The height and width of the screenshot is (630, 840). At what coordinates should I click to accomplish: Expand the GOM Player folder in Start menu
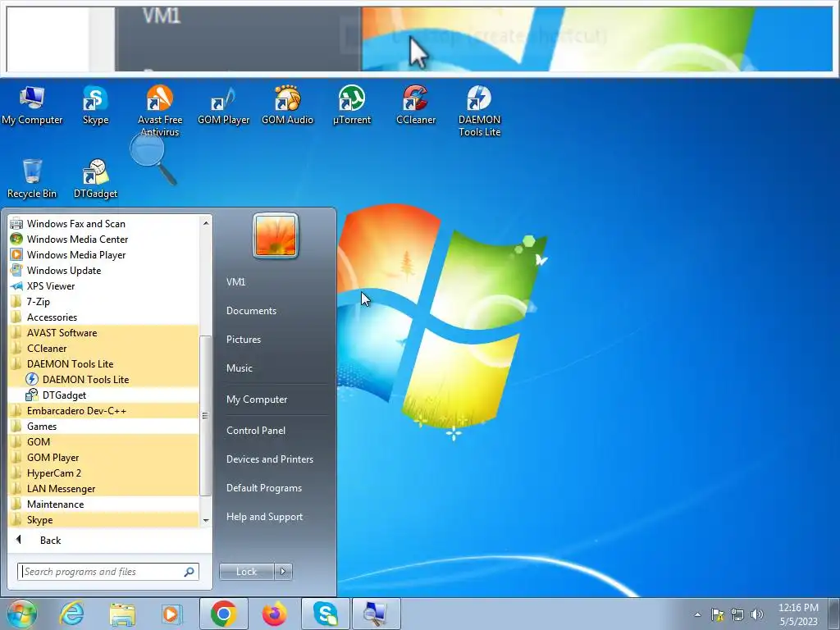[104, 458]
